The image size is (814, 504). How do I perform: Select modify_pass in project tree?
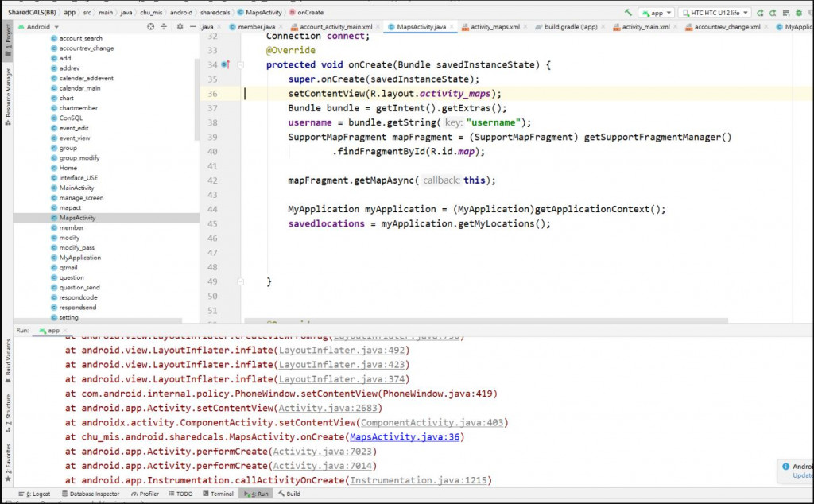click(76, 247)
